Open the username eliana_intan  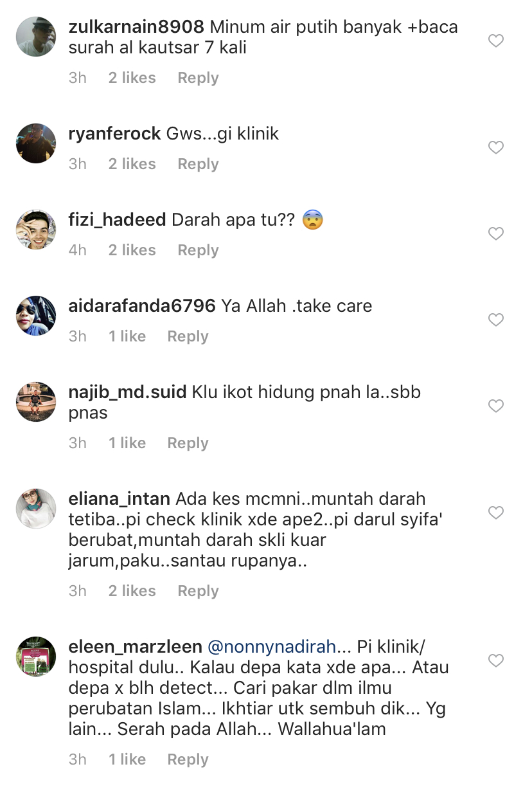coord(120,498)
